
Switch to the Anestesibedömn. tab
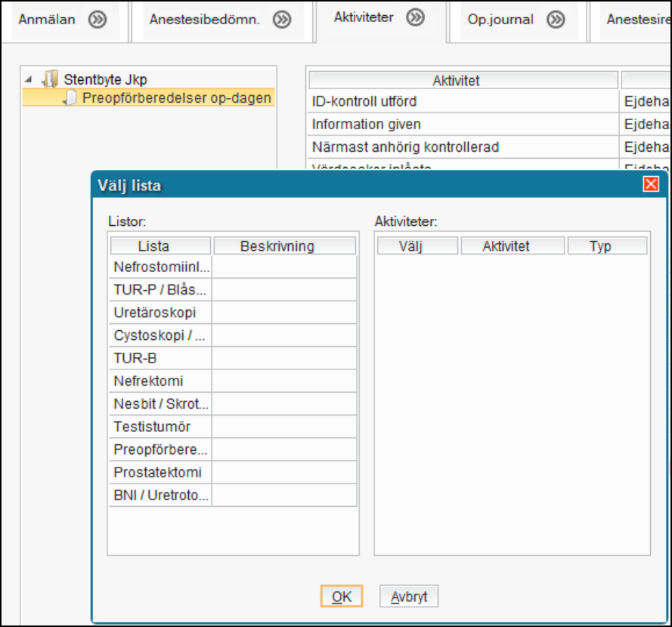pyautogui.click(x=204, y=20)
